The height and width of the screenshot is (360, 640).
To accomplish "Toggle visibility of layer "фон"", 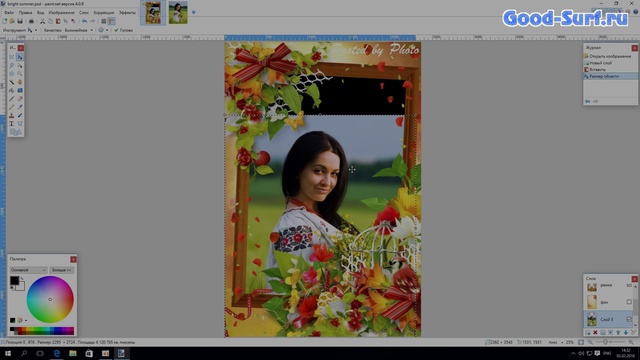I will [x=629, y=302].
